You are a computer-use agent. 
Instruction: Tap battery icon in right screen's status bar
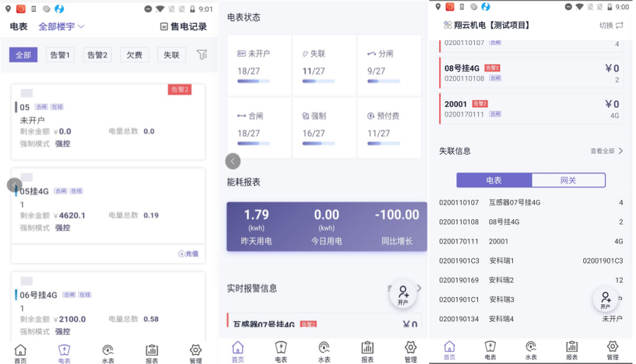609,7
